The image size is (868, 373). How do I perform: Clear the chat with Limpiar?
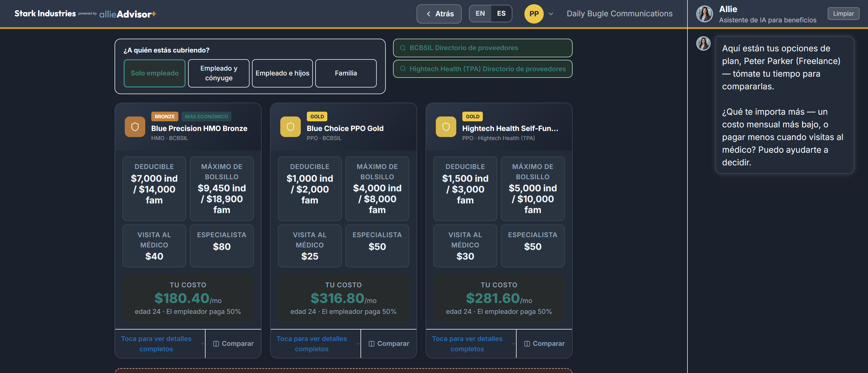[x=843, y=14]
